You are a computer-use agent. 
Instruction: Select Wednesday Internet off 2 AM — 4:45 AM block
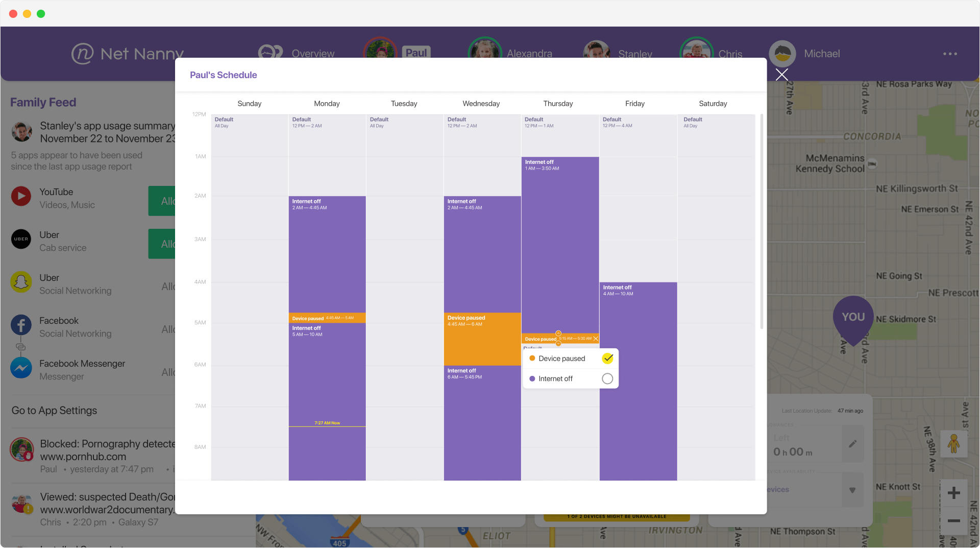pos(482,254)
